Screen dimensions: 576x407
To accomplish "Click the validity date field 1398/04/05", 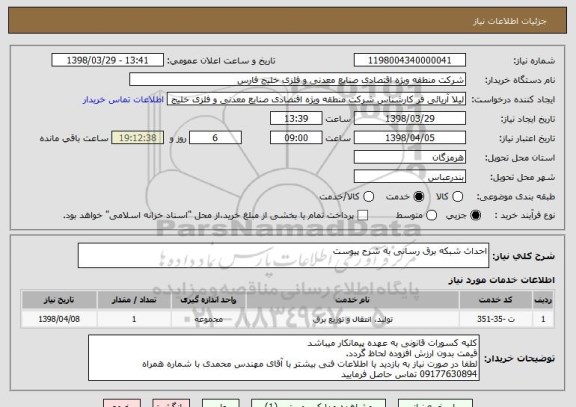I will [410, 138].
